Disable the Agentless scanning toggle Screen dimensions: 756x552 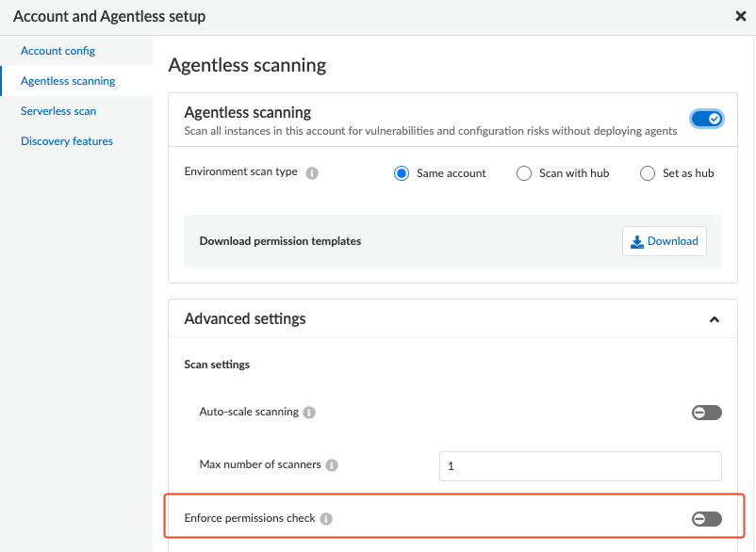point(706,119)
